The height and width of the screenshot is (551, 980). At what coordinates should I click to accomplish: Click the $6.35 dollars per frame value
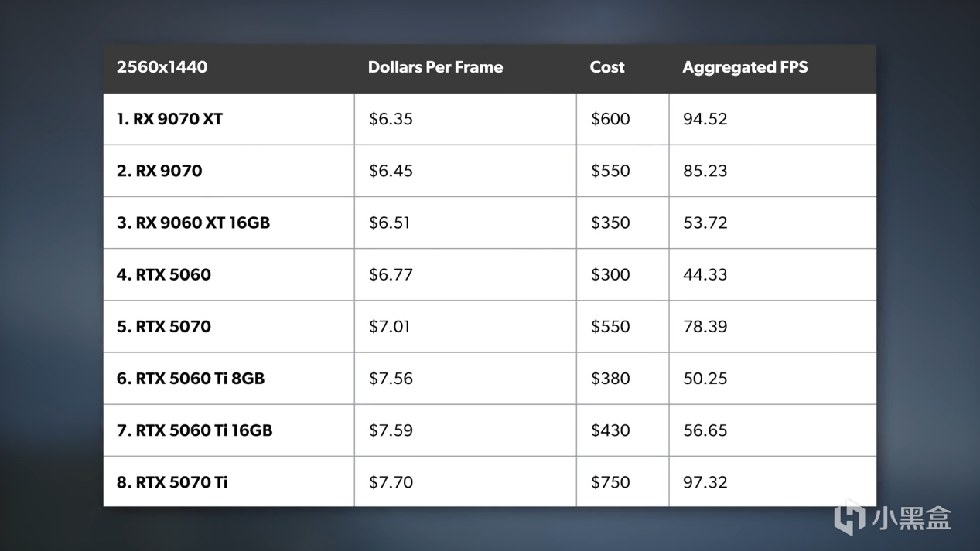[391, 119]
